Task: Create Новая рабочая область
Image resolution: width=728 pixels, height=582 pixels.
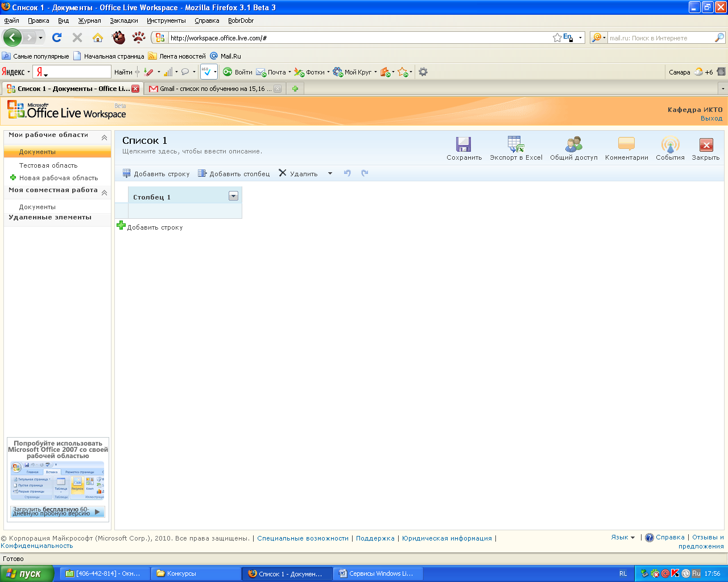Action: coord(53,178)
